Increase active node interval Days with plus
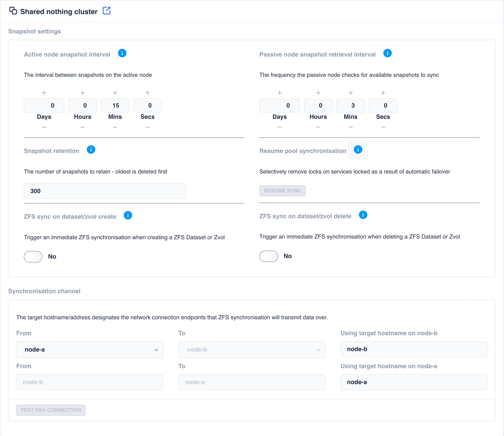Image resolution: width=504 pixels, height=436 pixels. [44, 93]
